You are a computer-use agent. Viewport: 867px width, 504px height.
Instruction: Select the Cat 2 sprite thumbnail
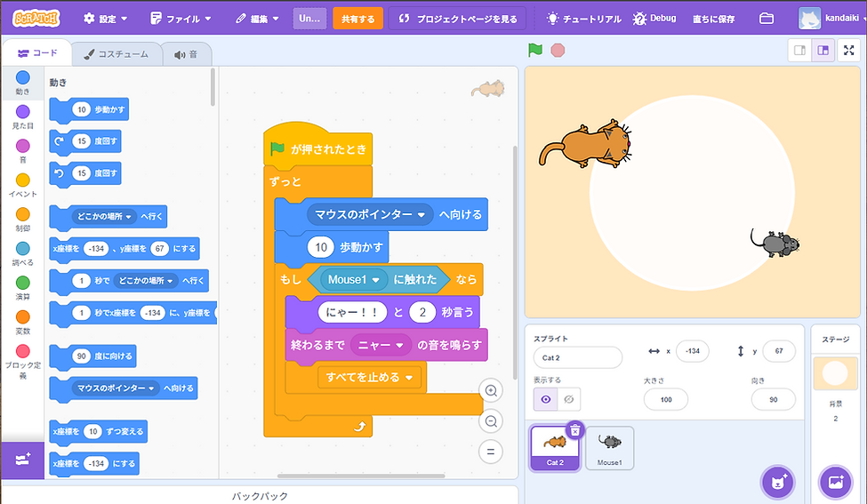click(x=555, y=448)
